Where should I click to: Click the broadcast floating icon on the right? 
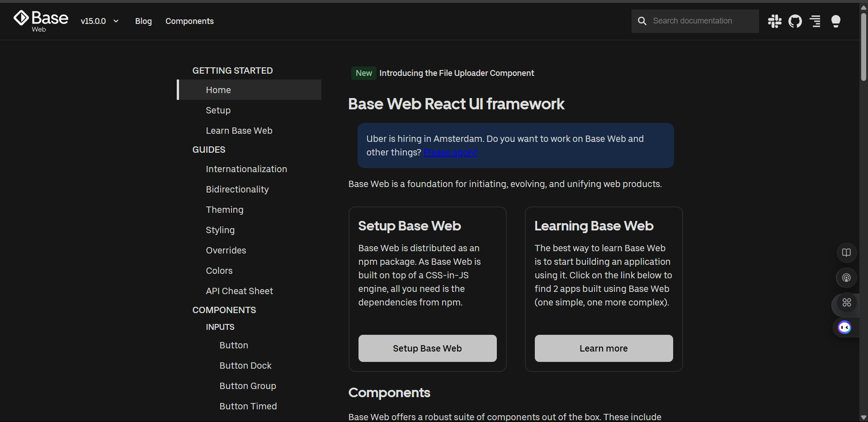[846, 278]
